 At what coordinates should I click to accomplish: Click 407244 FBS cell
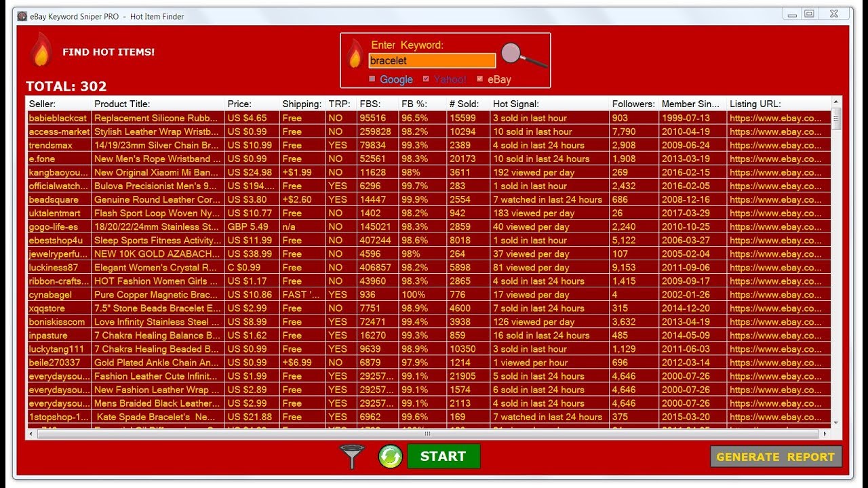(378, 240)
